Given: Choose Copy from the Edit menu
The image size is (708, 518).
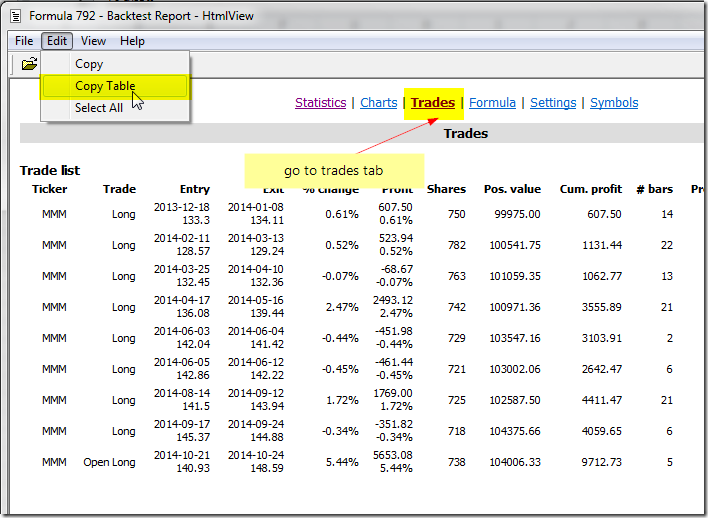Looking at the screenshot, I should pos(89,64).
